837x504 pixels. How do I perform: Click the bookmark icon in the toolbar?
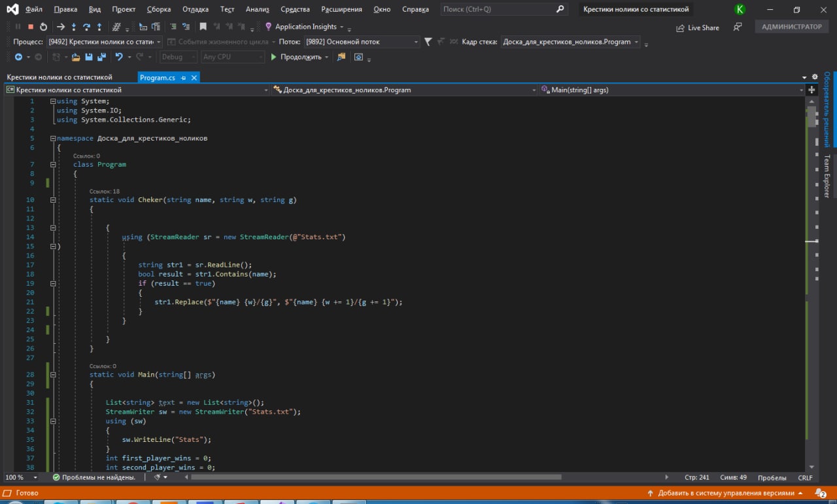(203, 27)
